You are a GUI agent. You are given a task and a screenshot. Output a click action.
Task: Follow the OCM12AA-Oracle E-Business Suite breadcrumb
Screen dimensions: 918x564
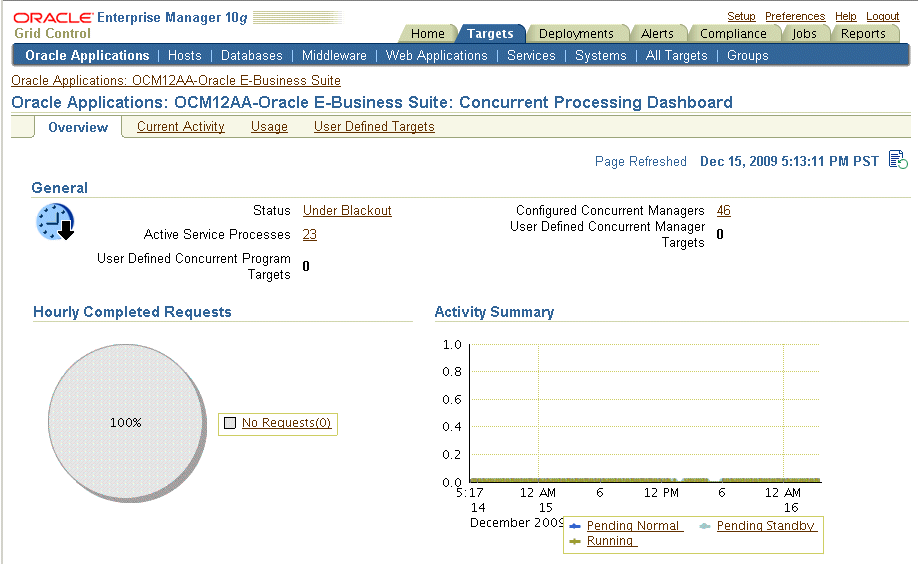[176, 80]
